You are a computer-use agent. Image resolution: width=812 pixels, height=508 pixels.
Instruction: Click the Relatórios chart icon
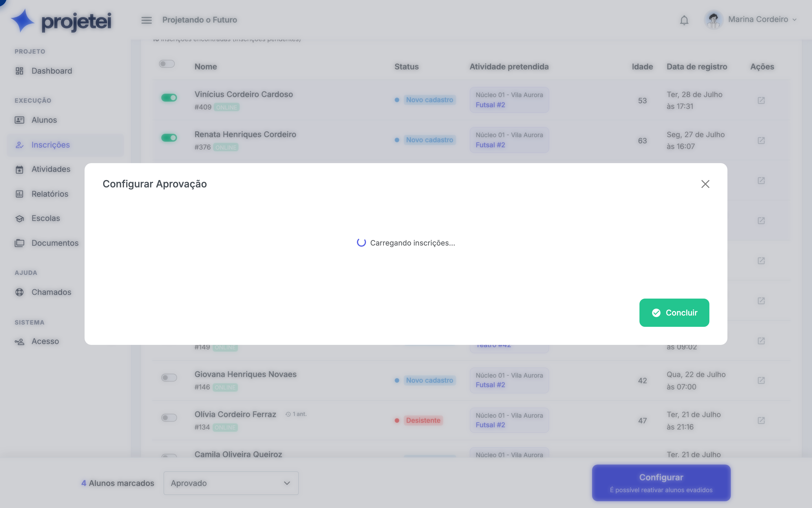point(19,194)
